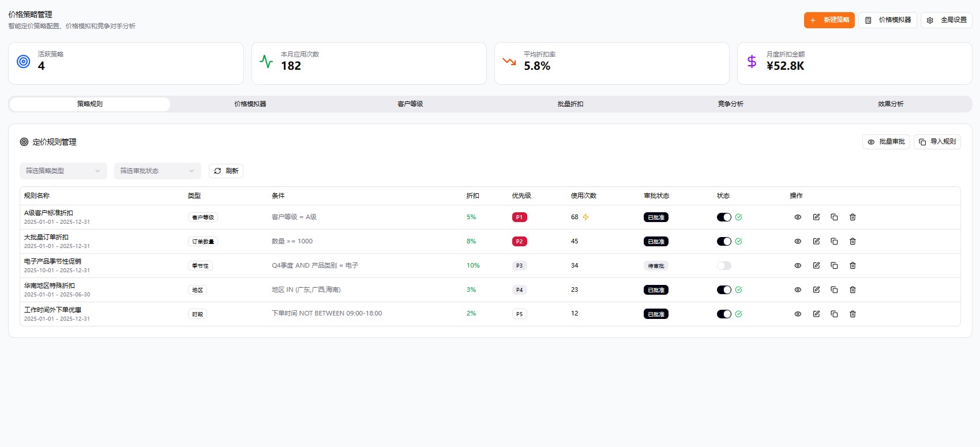Click the 待审批 badge of 电子产品季节性促销
The height and width of the screenshot is (447, 980).
coord(656,266)
